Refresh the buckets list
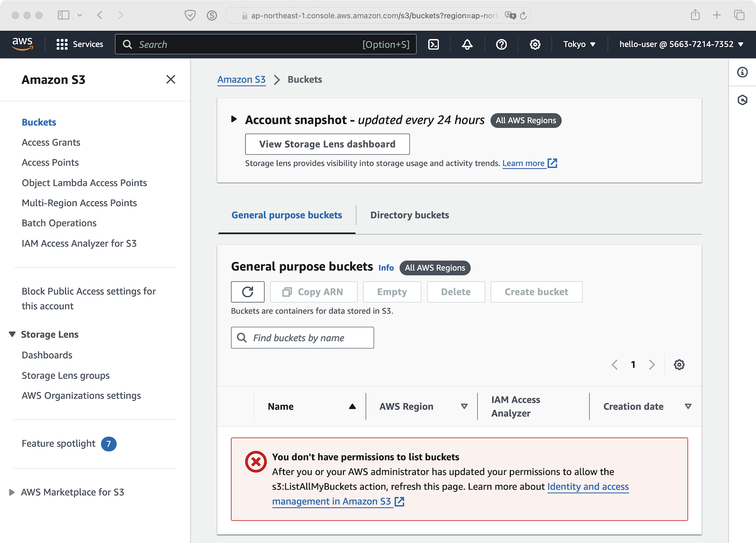The height and width of the screenshot is (543, 756). (x=248, y=292)
